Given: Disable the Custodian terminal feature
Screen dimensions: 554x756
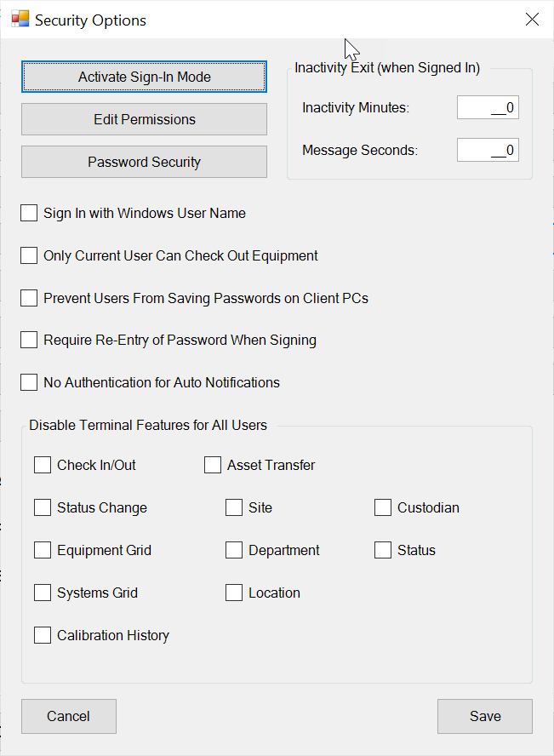Looking at the screenshot, I should coord(382,507).
